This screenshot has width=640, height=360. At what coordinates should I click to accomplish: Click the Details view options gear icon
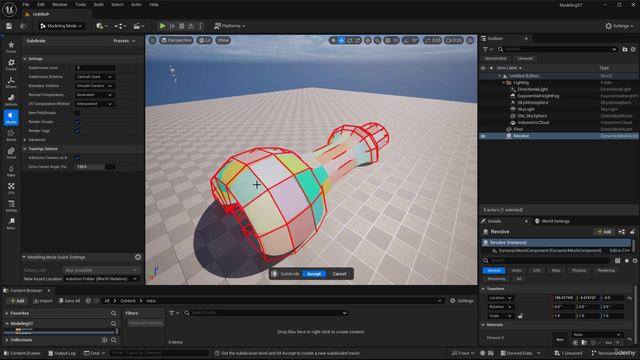click(x=635, y=260)
